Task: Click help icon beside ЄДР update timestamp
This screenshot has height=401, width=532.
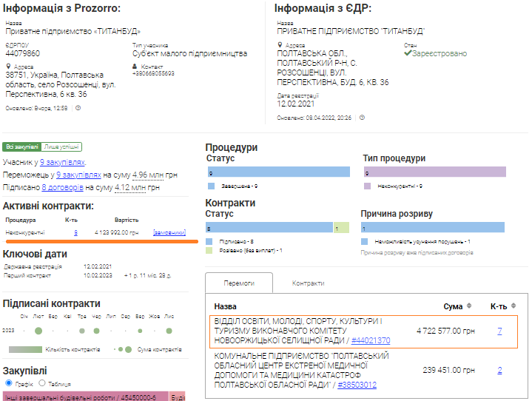Action: pos(362,117)
